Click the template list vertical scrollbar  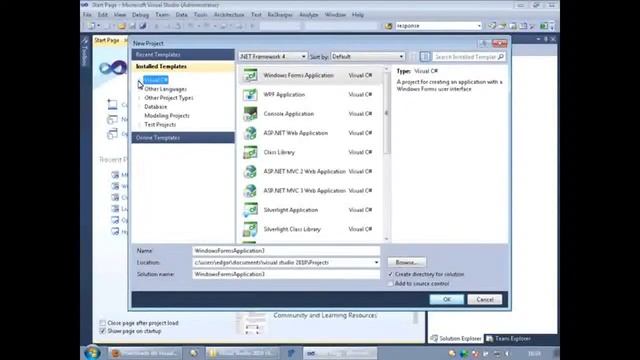click(387, 155)
